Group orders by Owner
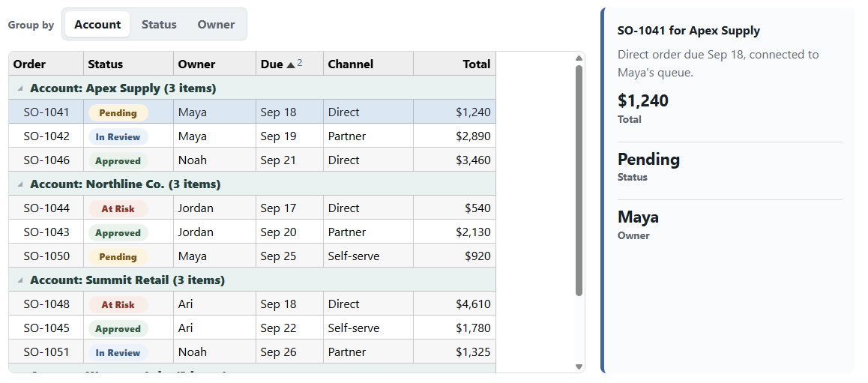Image resolution: width=868 pixels, height=383 pixels. (216, 24)
